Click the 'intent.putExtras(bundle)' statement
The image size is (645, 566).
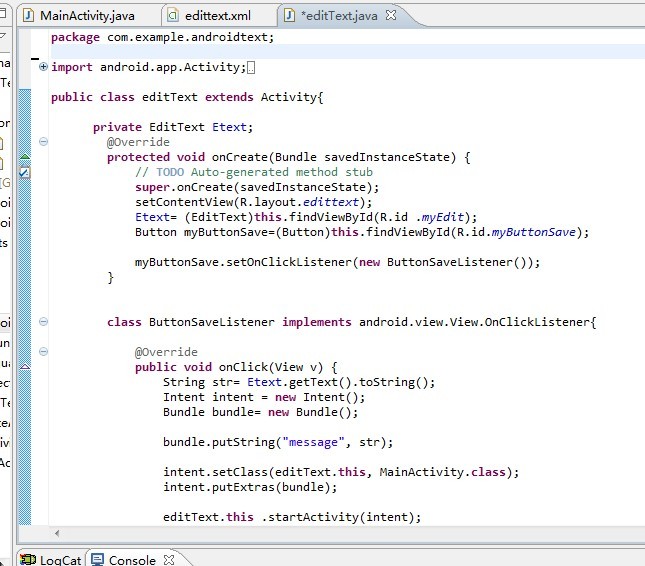(x=250, y=487)
